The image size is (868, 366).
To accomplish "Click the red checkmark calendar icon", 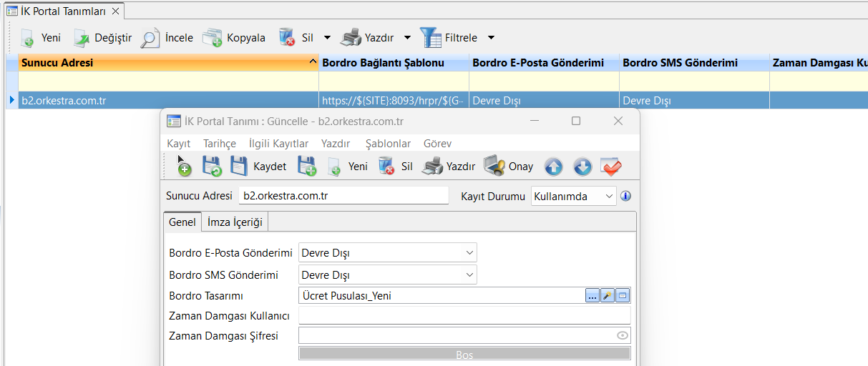I will (610, 167).
